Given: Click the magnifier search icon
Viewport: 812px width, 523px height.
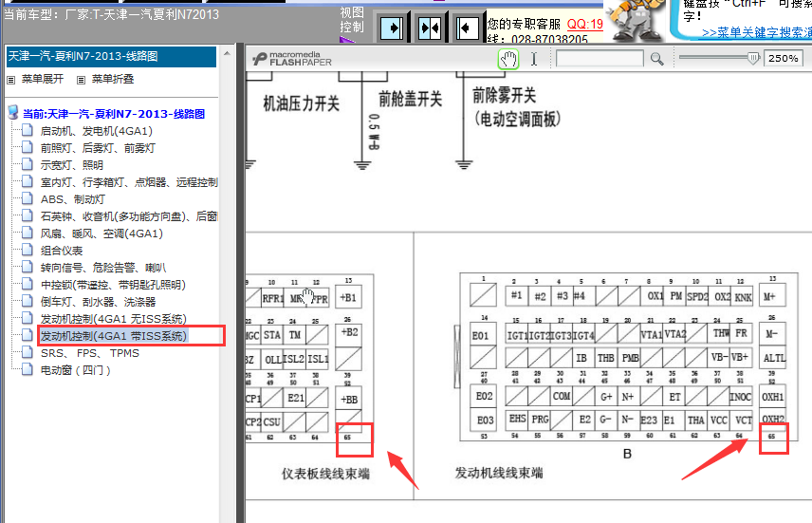Looking at the screenshot, I should coord(656,59).
